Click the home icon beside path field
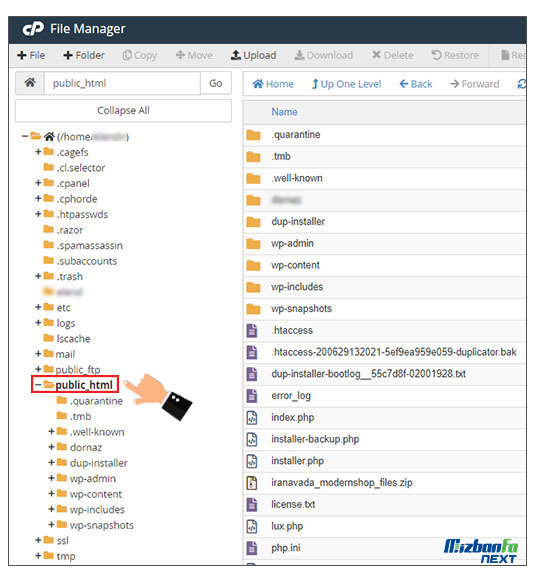Image resolution: width=535 pixels, height=574 pixels. (30, 83)
